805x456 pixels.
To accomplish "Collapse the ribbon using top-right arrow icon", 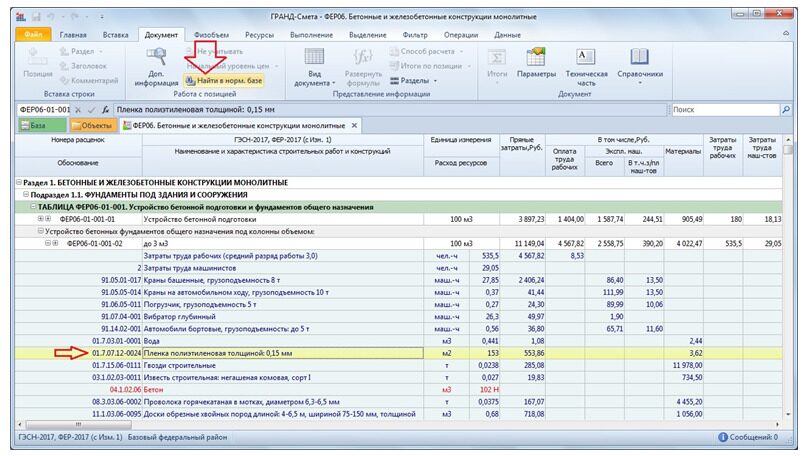I will 785,33.
